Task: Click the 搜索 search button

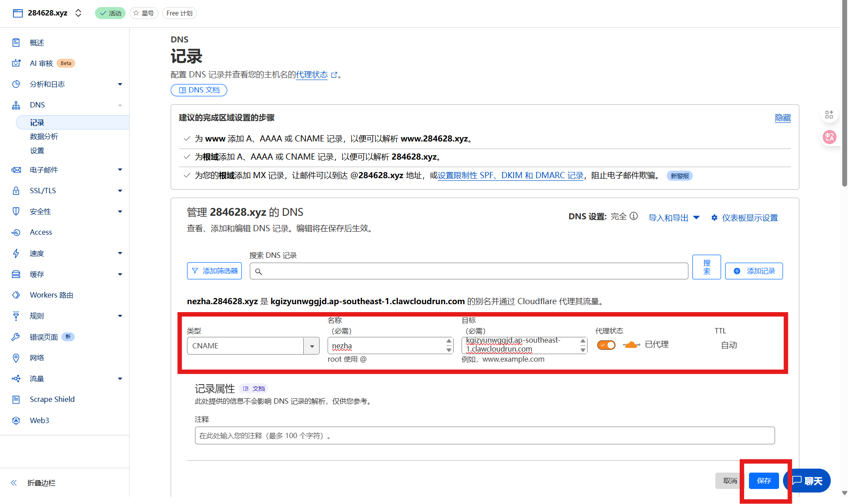Action: click(x=707, y=267)
